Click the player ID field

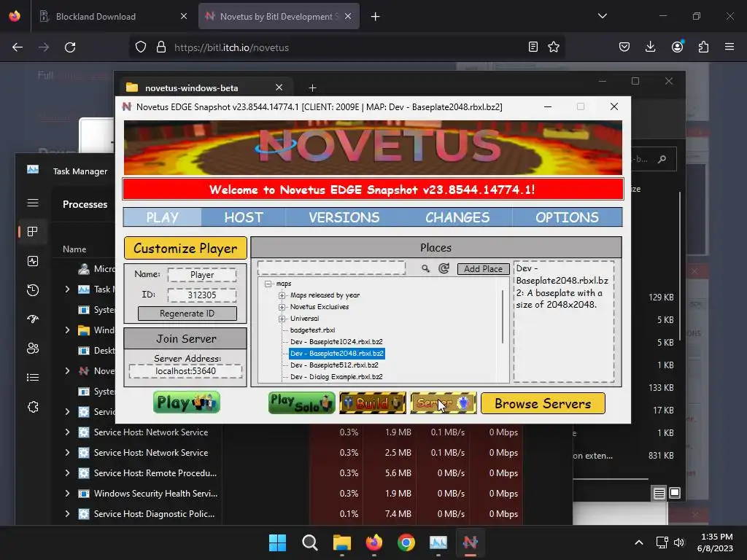pos(202,295)
